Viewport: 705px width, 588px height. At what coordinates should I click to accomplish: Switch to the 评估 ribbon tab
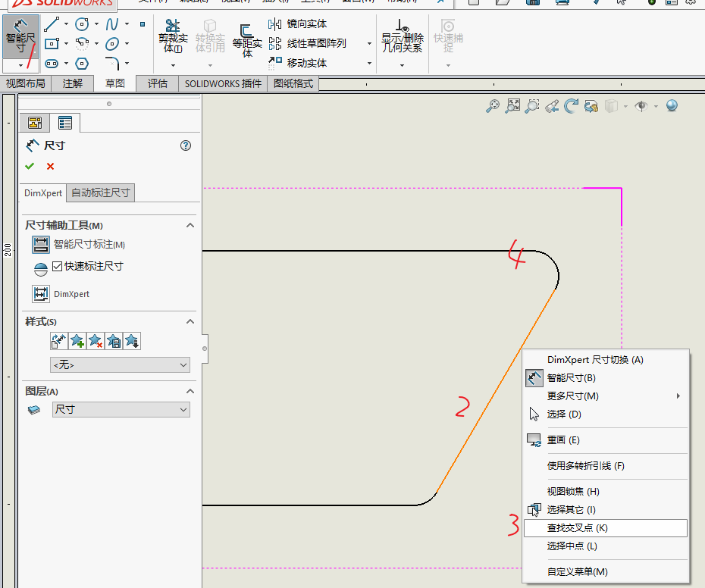(157, 83)
